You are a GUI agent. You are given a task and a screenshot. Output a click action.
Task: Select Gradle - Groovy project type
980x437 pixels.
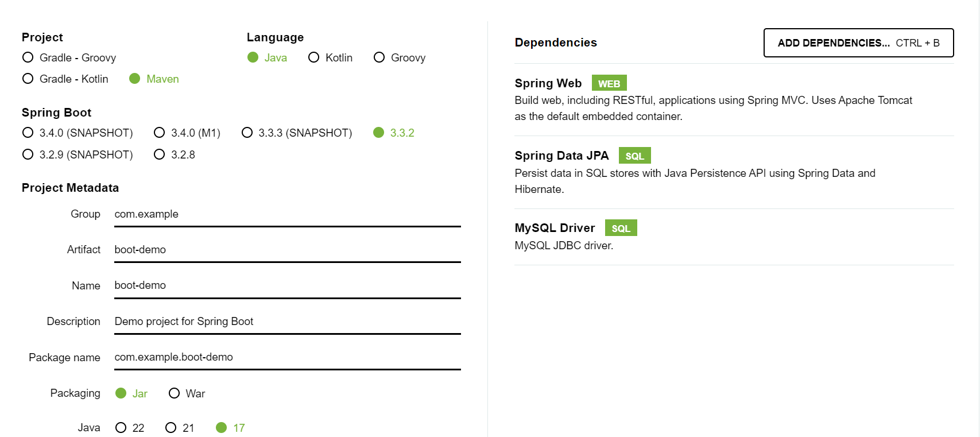(69, 57)
